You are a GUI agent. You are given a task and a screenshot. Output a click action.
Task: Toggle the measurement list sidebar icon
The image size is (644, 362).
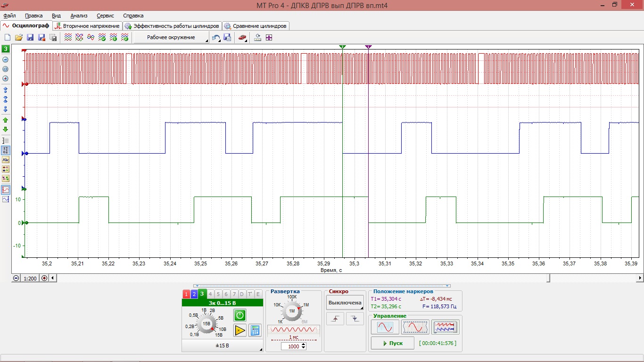click(x=6, y=169)
